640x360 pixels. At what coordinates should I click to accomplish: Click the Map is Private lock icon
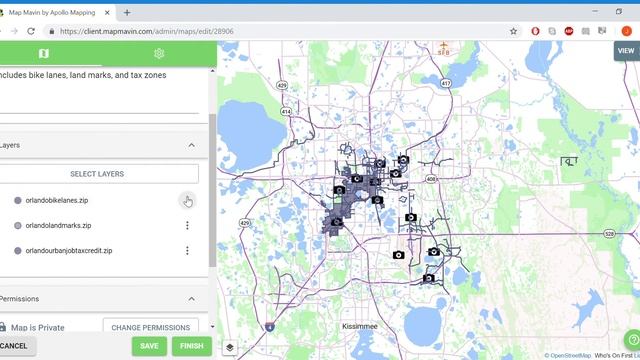tap(3, 327)
